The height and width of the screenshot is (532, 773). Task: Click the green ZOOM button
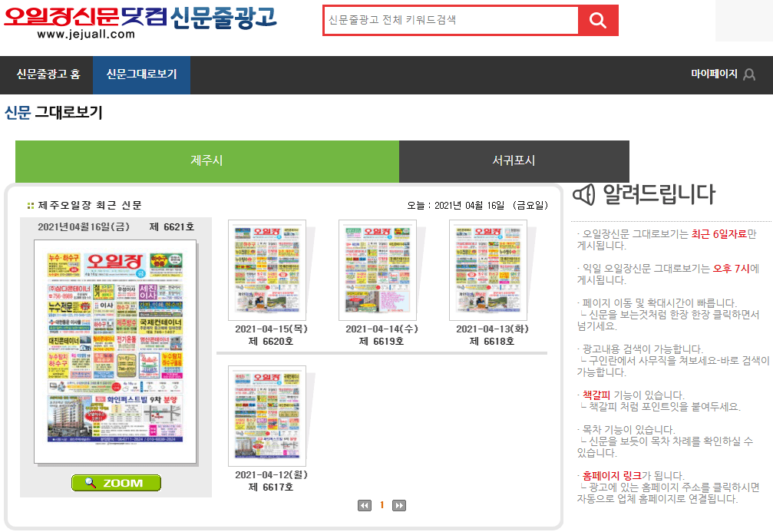tap(117, 483)
